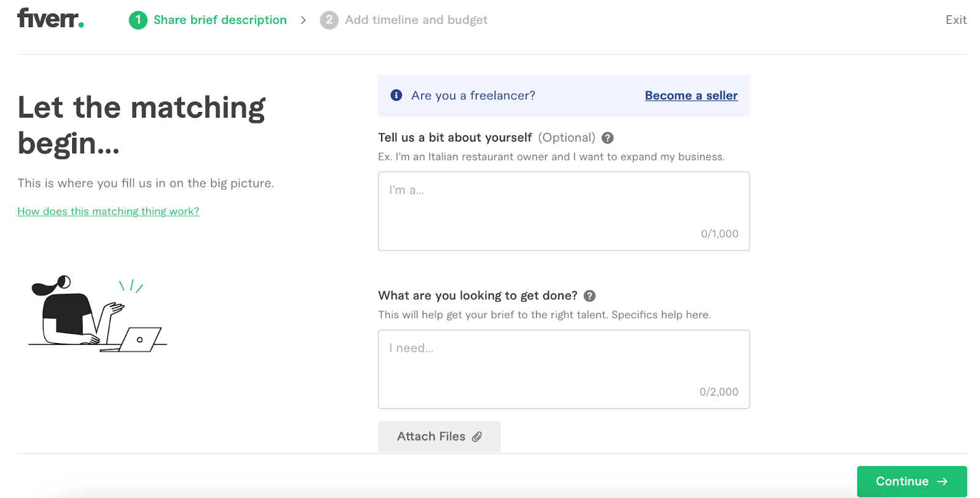The height and width of the screenshot is (498, 980).
Task: Open help icon next to 'Tell us a bit about yourself'
Action: click(608, 138)
